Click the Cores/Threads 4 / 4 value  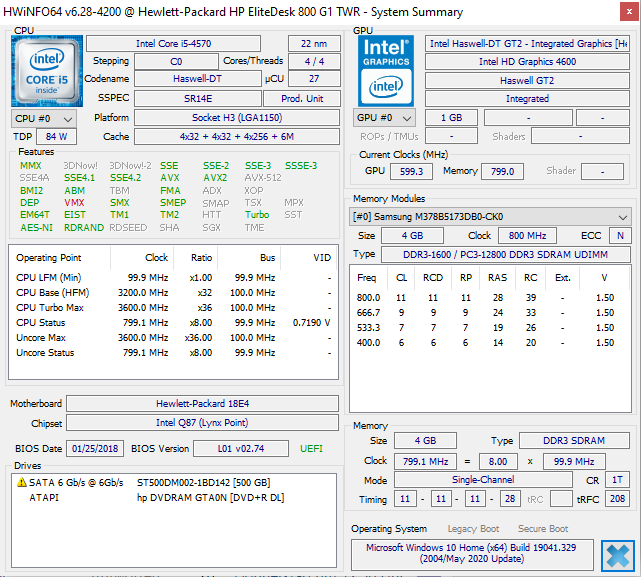pyautogui.click(x=314, y=61)
